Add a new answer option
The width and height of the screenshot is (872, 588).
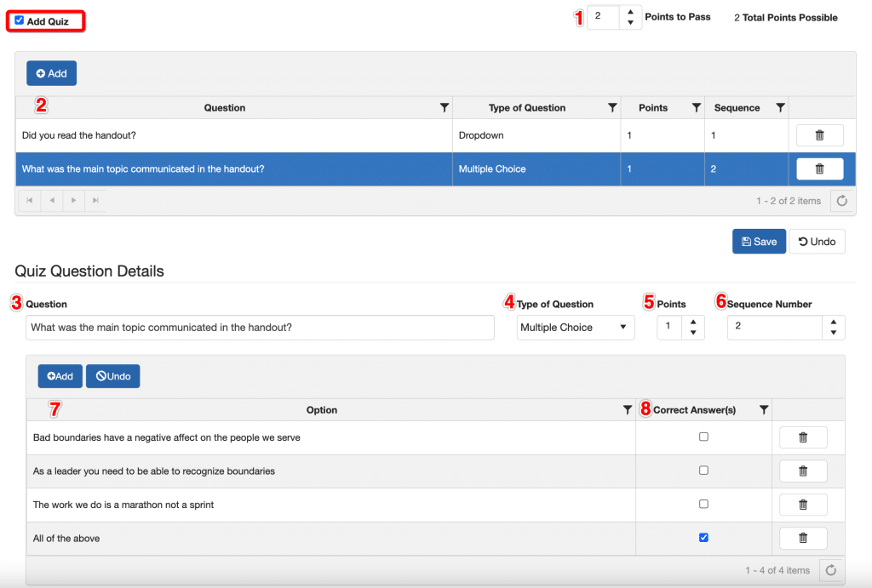[60, 376]
